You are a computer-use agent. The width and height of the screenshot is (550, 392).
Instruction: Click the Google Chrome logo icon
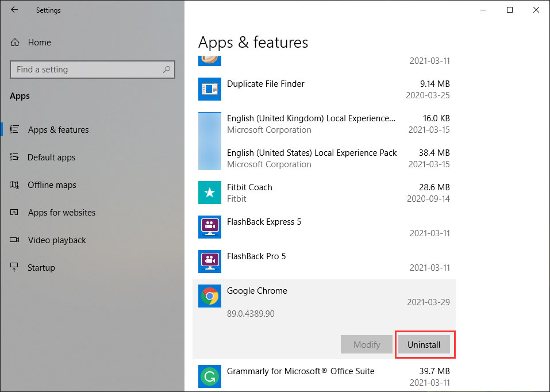(210, 296)
